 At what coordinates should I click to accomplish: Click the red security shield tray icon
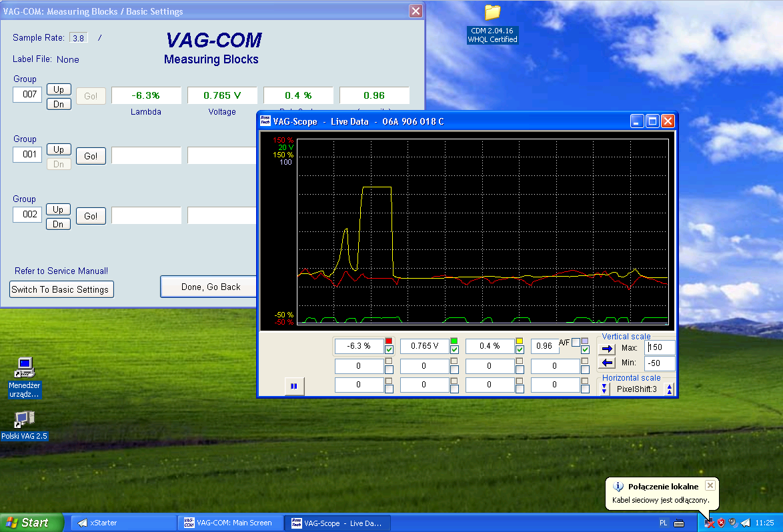[x=721, y=523]
